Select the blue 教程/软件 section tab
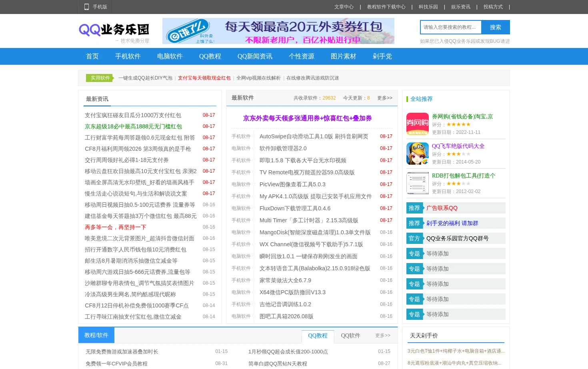Screen dimensions: 588x369 (96, 335)
